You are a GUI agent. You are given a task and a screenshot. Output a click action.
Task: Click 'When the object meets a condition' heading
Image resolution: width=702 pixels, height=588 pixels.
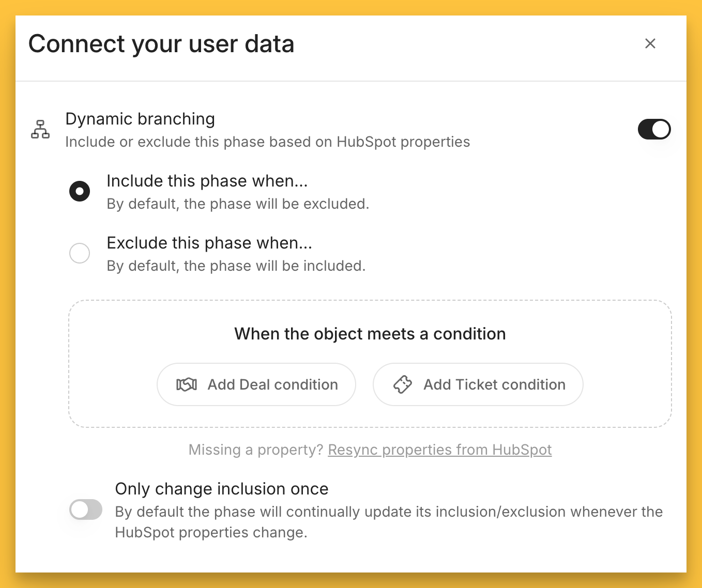tap(370, 334)
